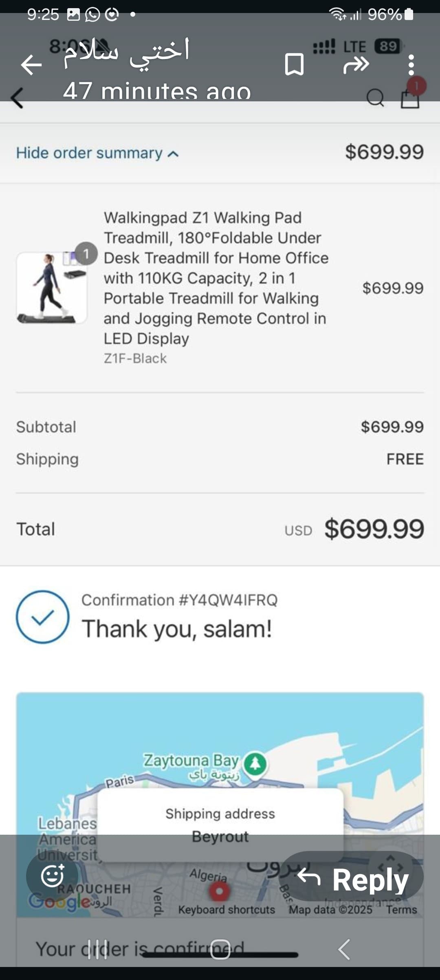Open the shopping bag cart icon
The height and width of the screenshot is (980, 440).
coord(410,98)
